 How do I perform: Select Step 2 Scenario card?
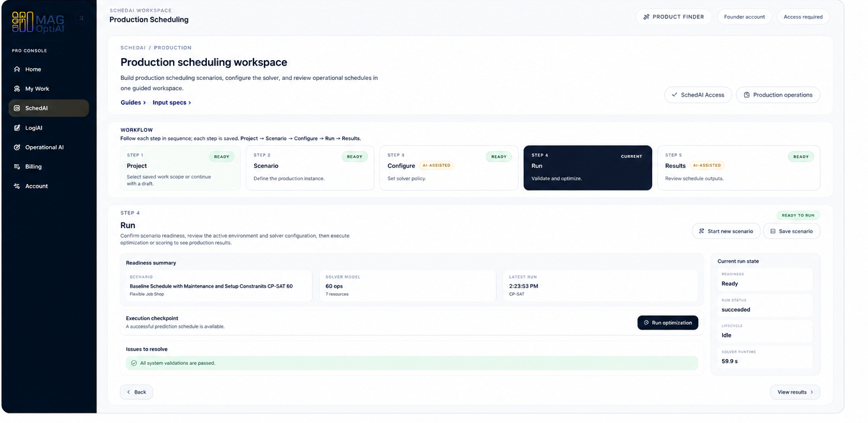click(x=310, y=168)
